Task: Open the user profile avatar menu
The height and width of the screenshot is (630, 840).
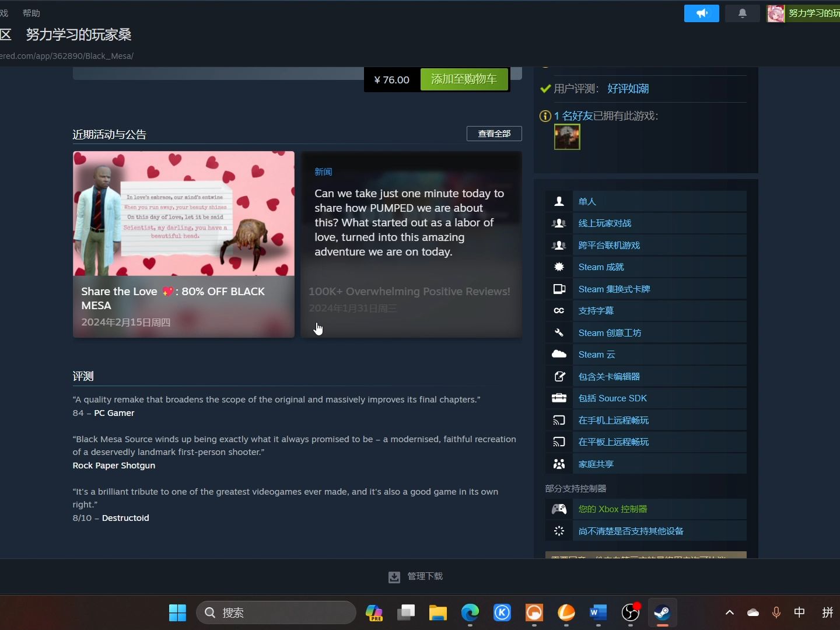Action: tap(776, 13)
